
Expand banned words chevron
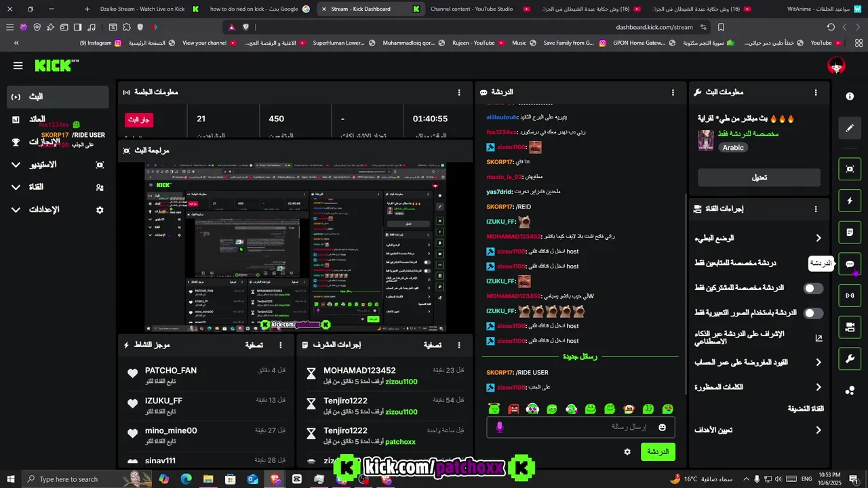click(x=818, y=387)
